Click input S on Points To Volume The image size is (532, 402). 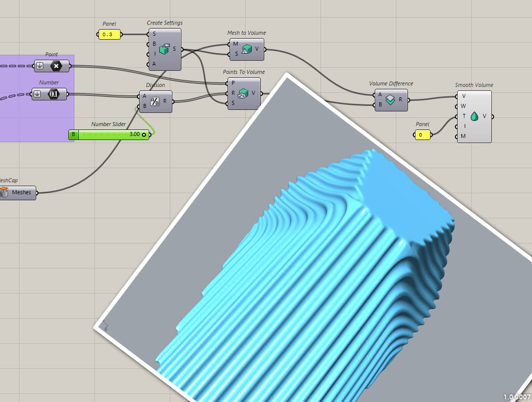click(x=233, y=103)
